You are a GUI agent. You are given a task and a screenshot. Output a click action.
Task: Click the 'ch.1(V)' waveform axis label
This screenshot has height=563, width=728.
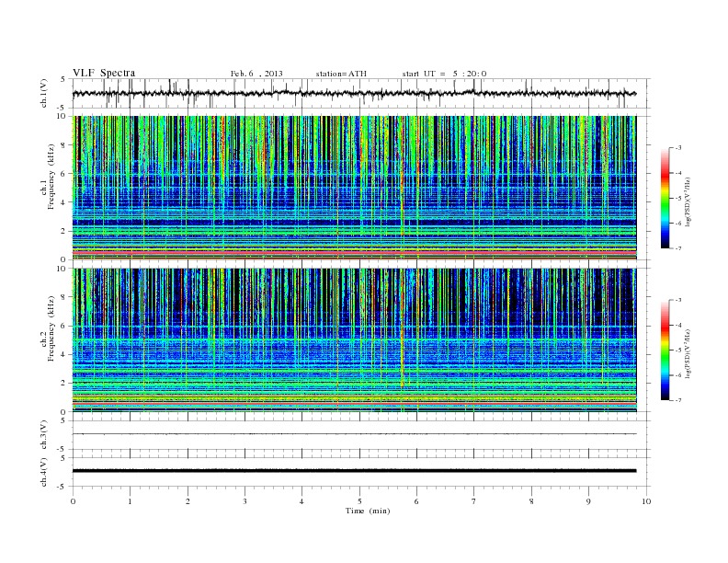pyautogui.click(x=44, y=93)
